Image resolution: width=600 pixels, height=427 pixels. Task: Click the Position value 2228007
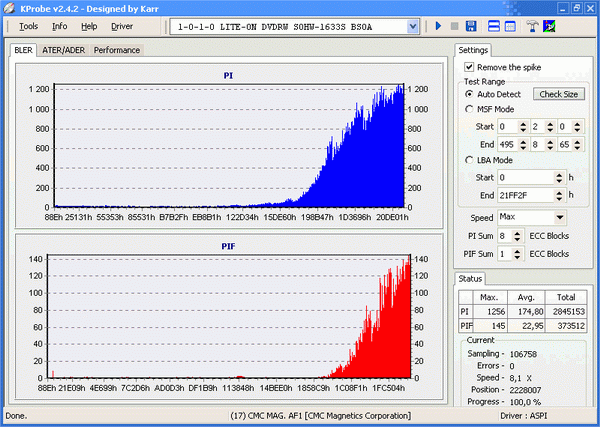click(525, 390)
